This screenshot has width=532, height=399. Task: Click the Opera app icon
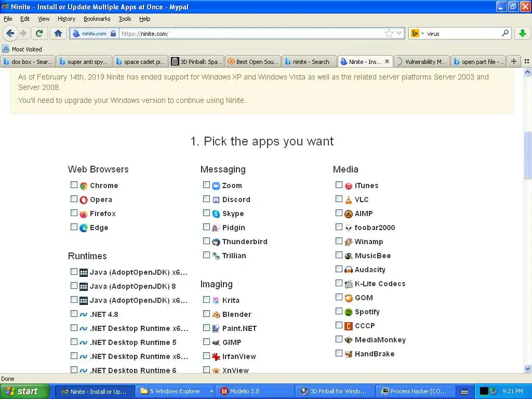pyautogui.click(x=84, y=200)
